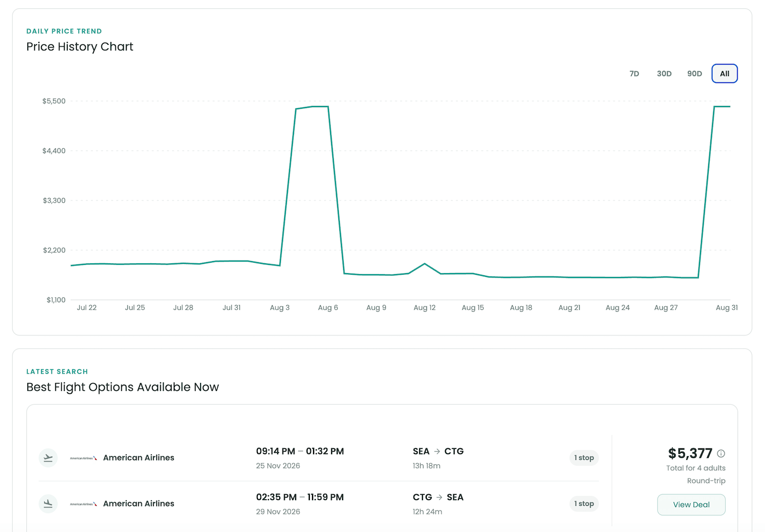Screen dimensions: 765x532
Task: Click the 25 Nov 2026 date
Action: point(278,466)
